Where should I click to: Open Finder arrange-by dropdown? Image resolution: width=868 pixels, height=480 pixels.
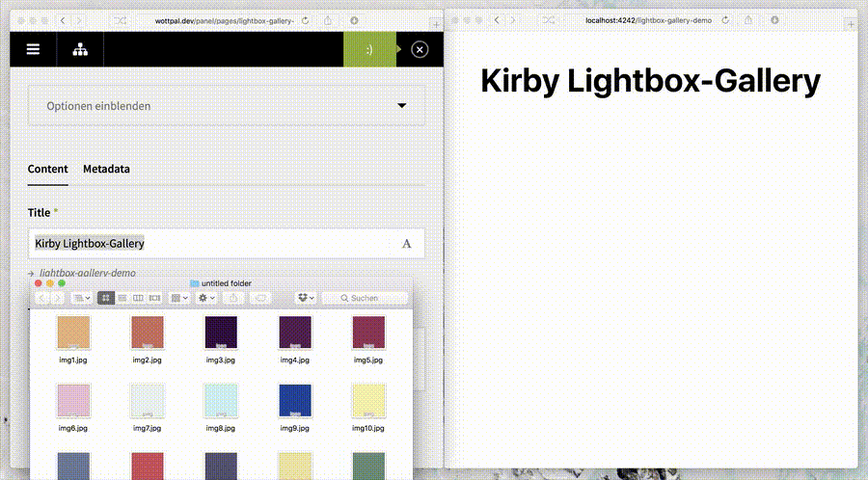tap(179, 298)
